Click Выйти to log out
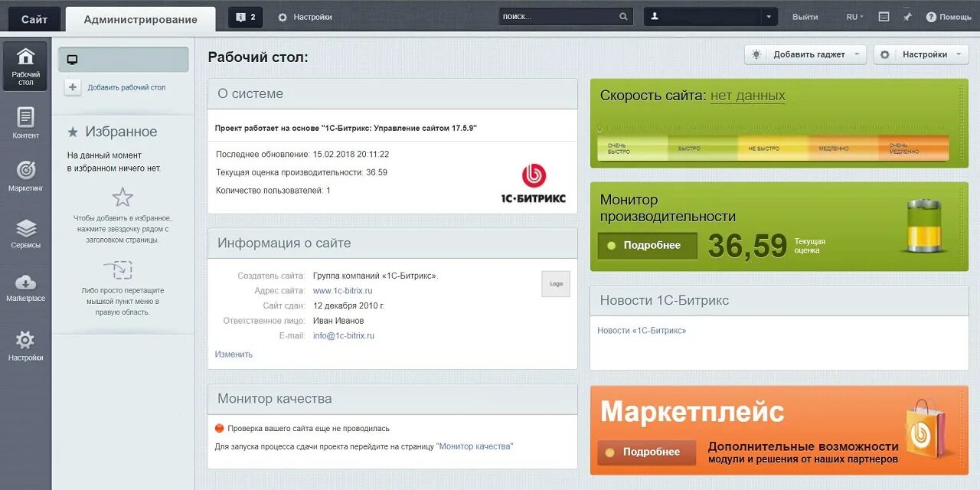980x490 pixels. pos(805,17)
